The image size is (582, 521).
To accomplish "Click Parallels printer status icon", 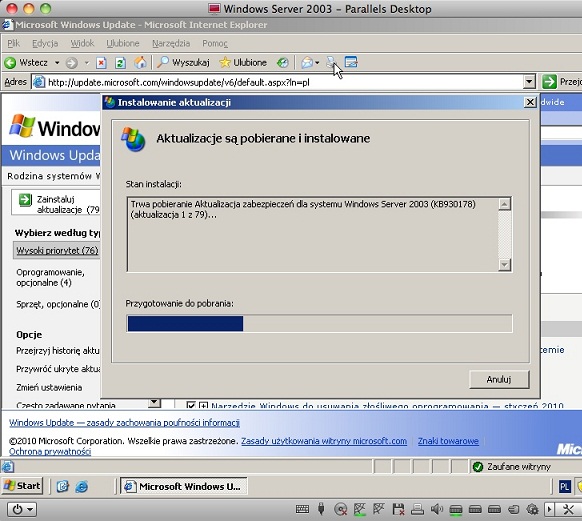I will [417, 509].
